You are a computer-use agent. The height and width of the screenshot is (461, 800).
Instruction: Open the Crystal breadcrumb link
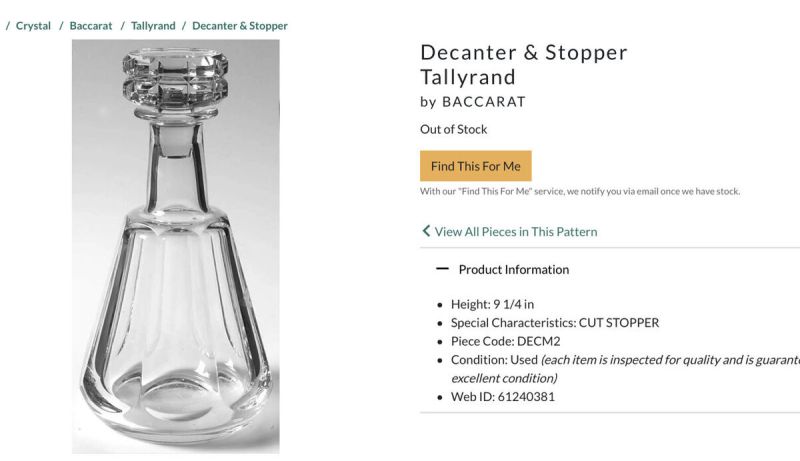(33, 26)
